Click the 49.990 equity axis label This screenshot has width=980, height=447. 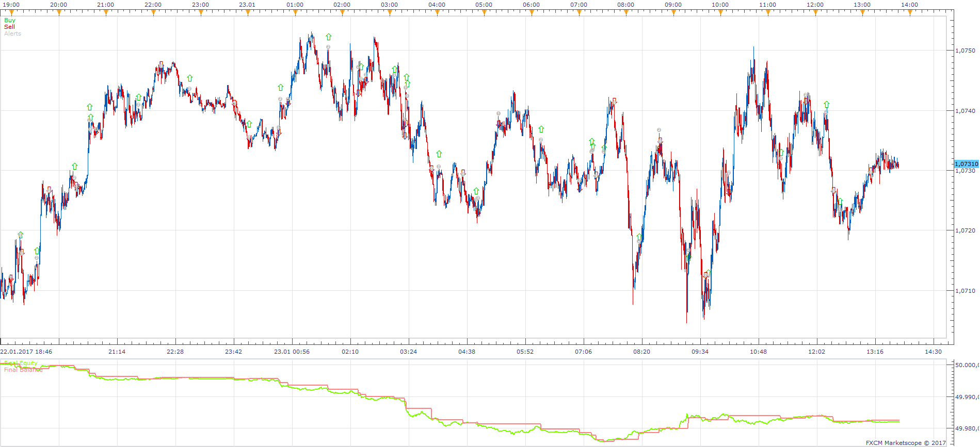click(967, 397)
